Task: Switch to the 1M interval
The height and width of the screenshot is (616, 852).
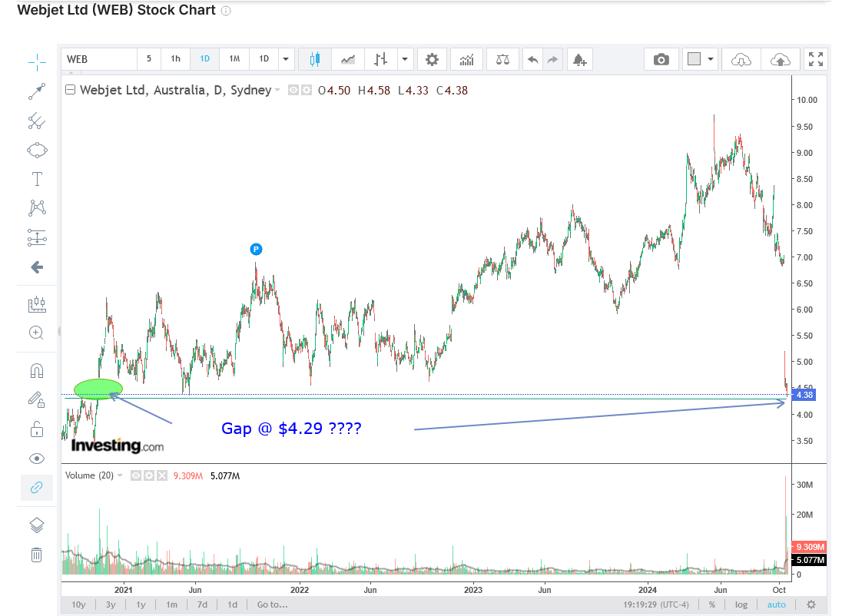Action: [234, 58]
